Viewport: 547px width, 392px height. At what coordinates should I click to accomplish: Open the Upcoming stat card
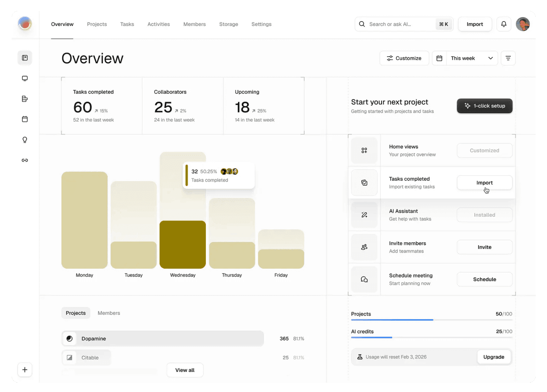(264, 106)
